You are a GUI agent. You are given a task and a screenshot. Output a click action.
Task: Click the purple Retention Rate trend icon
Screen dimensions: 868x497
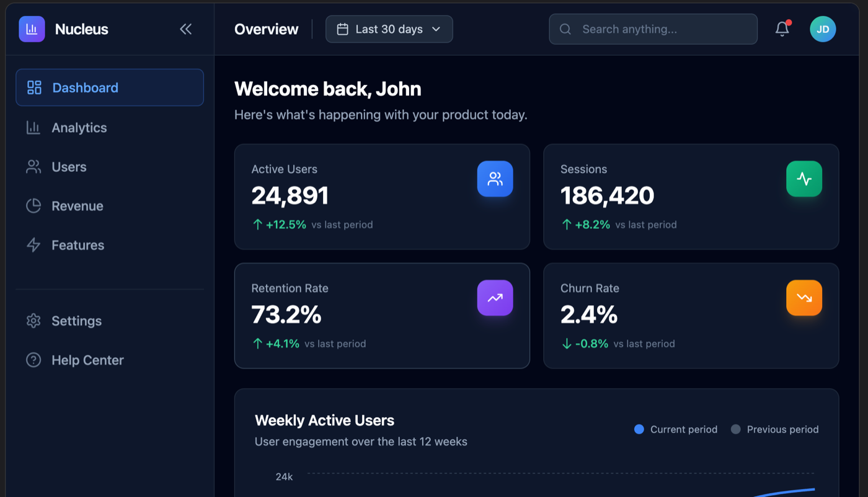[x=495, y=298]
